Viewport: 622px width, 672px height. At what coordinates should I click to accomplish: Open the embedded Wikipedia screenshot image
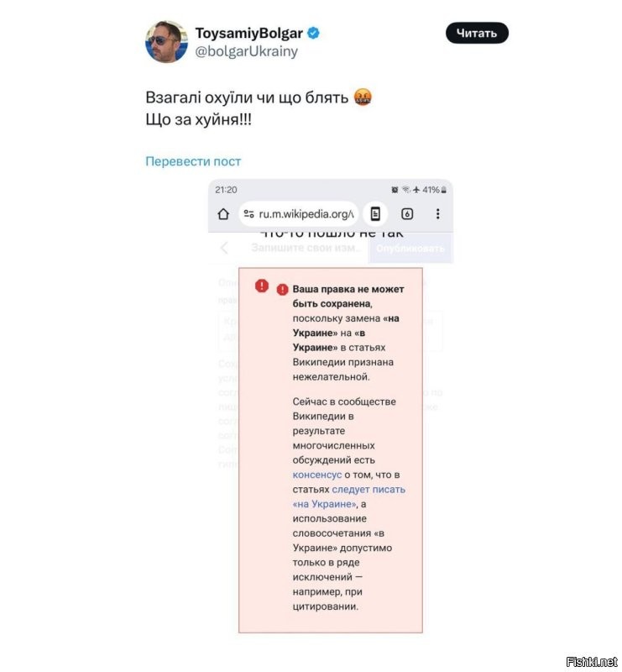(330, 407)
